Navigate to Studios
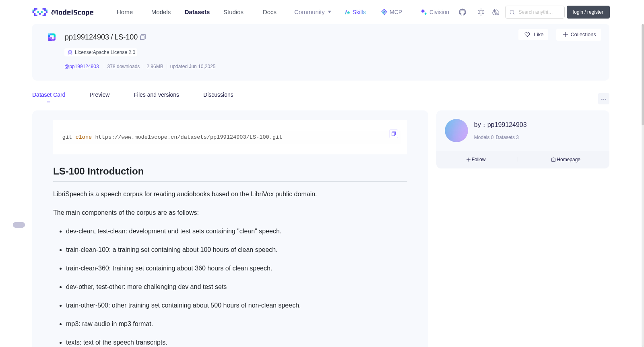This screenshot has width=644, height=347. (x=233, y=12)
